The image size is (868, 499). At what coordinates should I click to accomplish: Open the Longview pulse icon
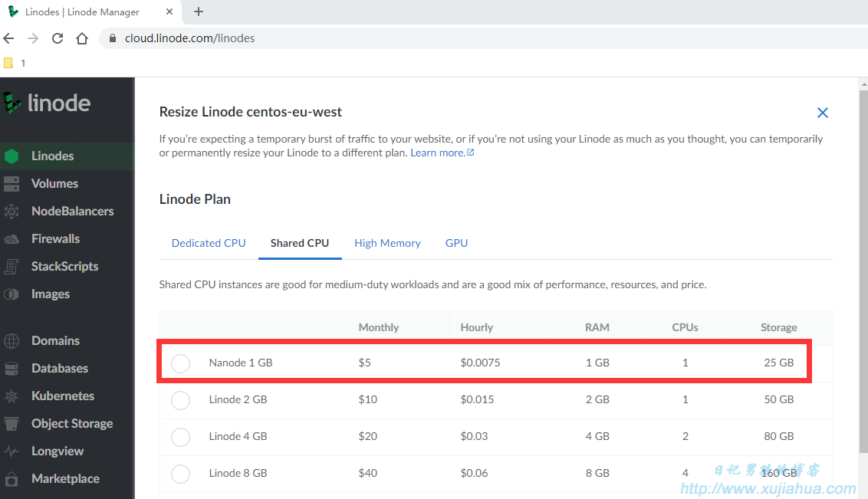coord(11,451)
